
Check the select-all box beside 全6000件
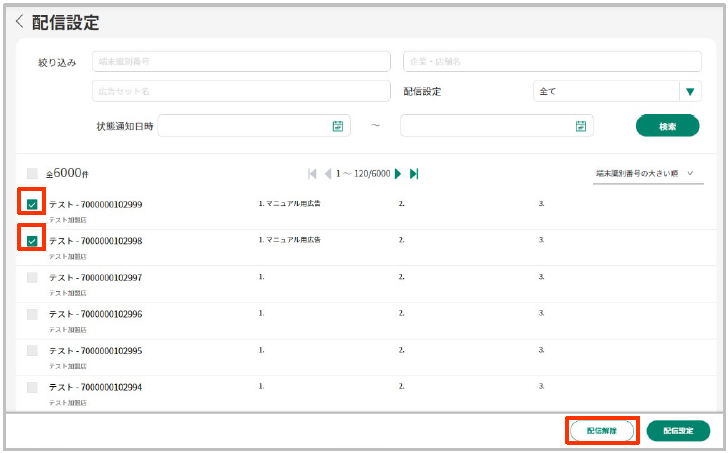[32, 173]
